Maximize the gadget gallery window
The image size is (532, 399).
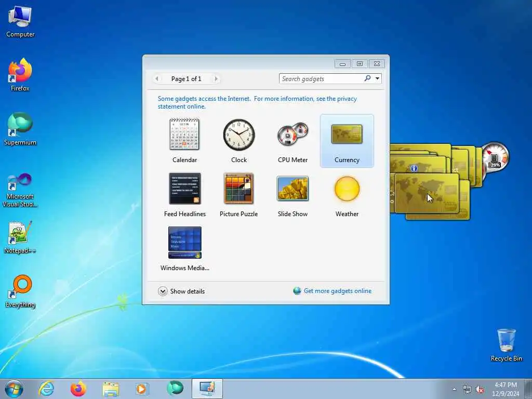[360, 64]
